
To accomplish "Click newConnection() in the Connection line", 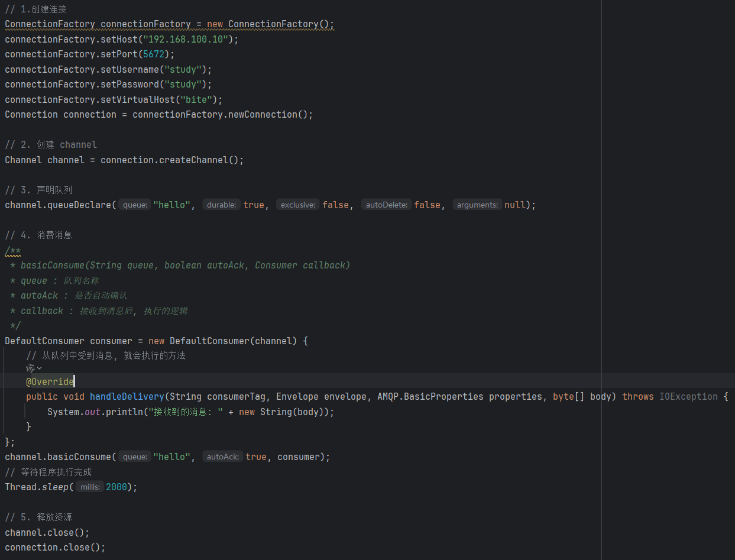I will 268,115.
